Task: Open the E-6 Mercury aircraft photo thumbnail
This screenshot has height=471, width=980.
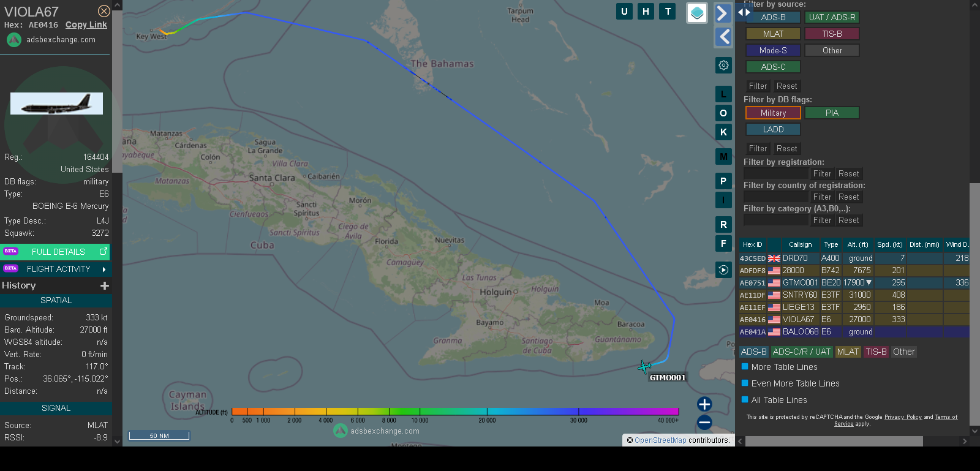Action: coord(56,104)
